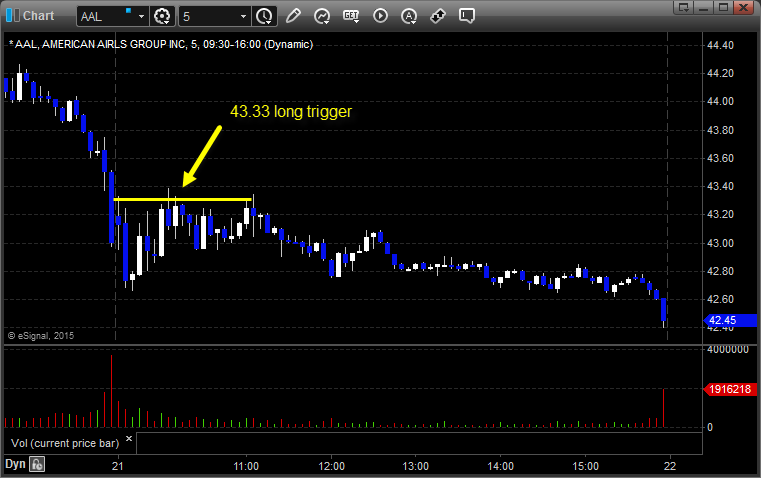Click the 43.33 long trigger annotation text

[x=291, y=112]
